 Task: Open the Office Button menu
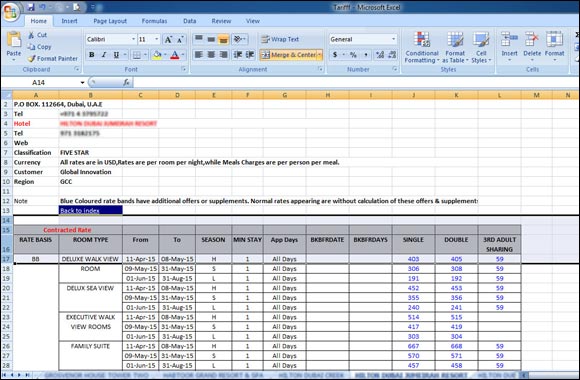coord(10,12)
